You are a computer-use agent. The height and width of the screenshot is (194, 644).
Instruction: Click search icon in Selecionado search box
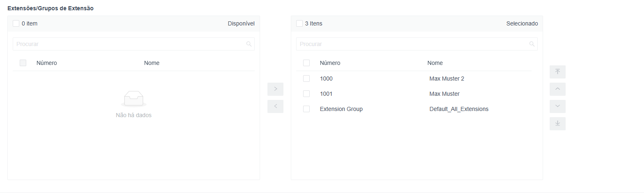532,44
